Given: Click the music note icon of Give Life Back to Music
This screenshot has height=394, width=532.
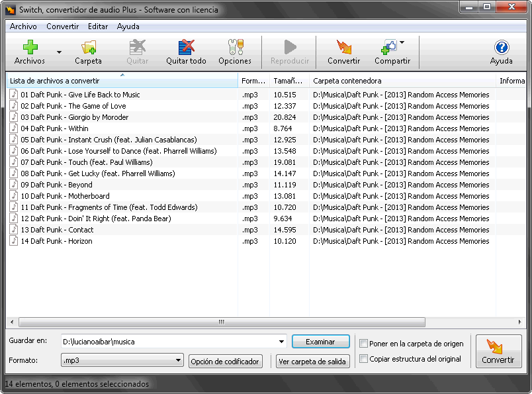Looking at the screenshot, I should [x=14, y=95].
